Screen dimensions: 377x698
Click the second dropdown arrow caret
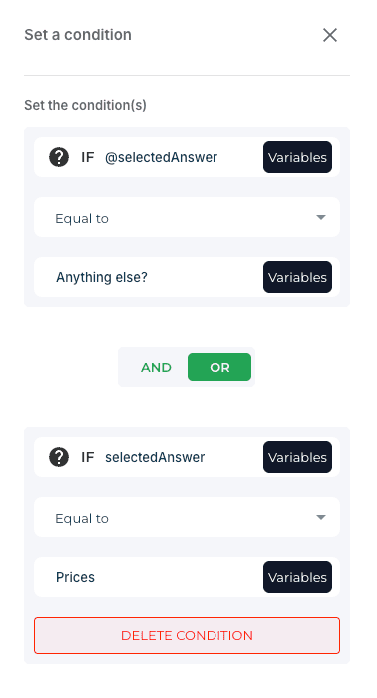[x=321, y=517]
